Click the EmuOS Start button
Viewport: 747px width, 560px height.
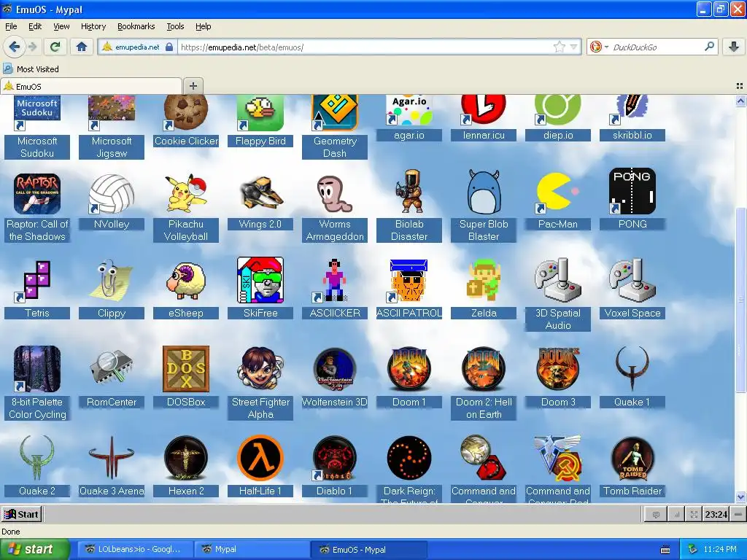coord(21,514)
